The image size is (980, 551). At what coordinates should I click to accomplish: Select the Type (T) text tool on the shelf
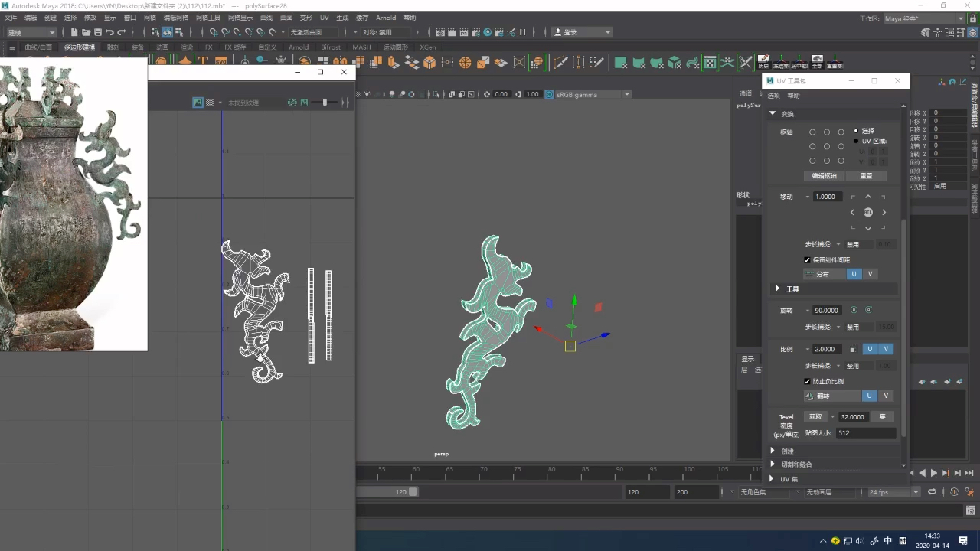click(x=203, y=61)
